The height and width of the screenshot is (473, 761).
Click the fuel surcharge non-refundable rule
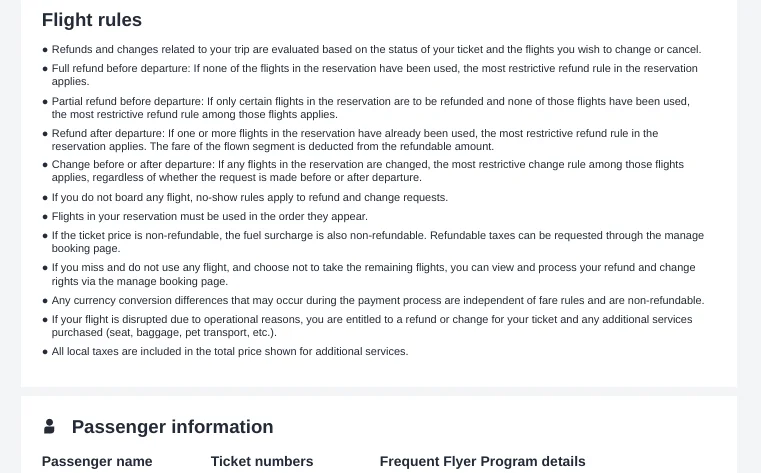[378, 242]
